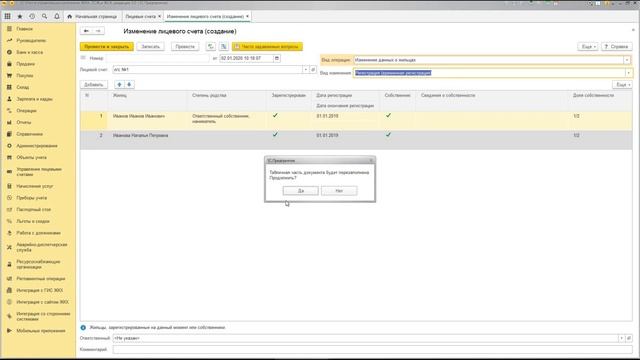This screenshot has width=640, height=360.
Task: Open Начисление услуг in sidebar
Action: click(x=35, y=186)
